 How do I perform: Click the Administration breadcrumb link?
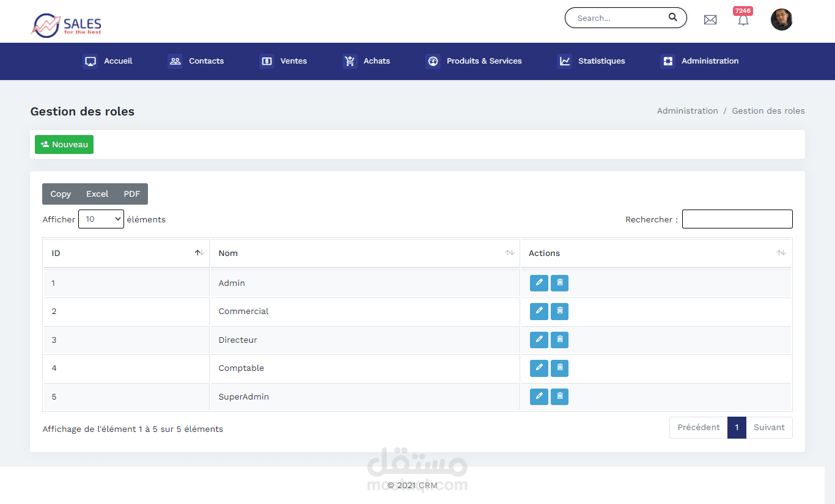(x=688, y=111)
